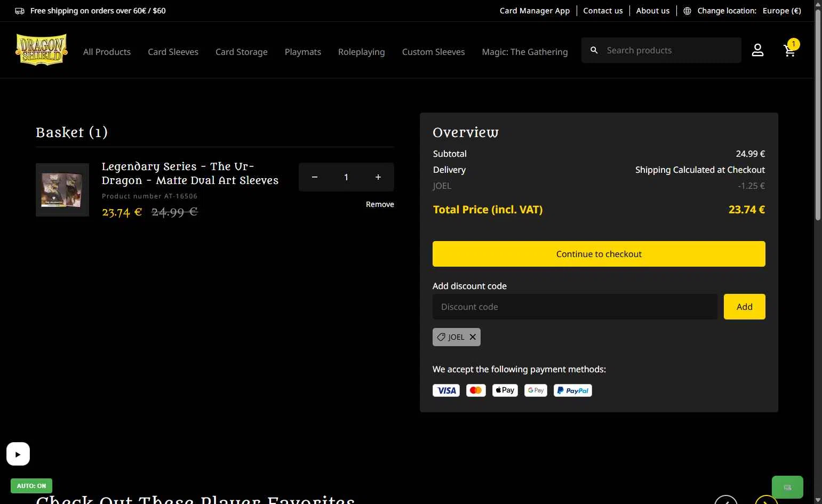Remove the JOEL discount code tag
The image size is (822, 504).
coord(473,337)
